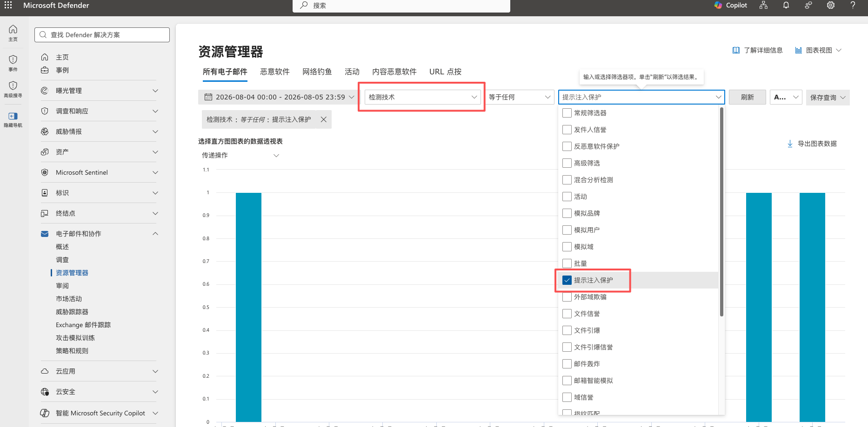Check the 反恶意软件保护 option

click(567, 146)
